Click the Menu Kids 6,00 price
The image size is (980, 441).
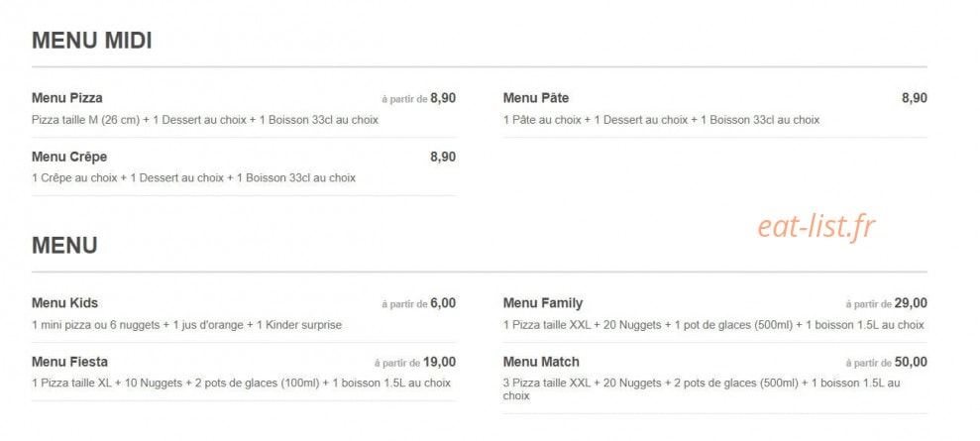tap(443, 303)
